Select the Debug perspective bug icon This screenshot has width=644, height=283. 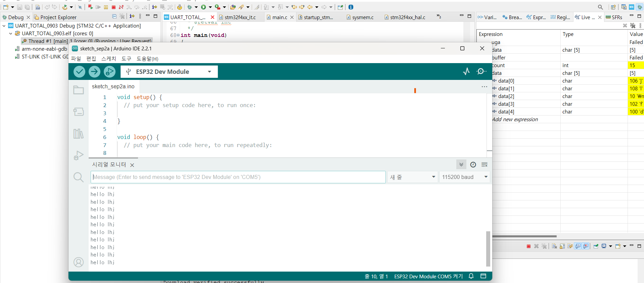[640, 7]
